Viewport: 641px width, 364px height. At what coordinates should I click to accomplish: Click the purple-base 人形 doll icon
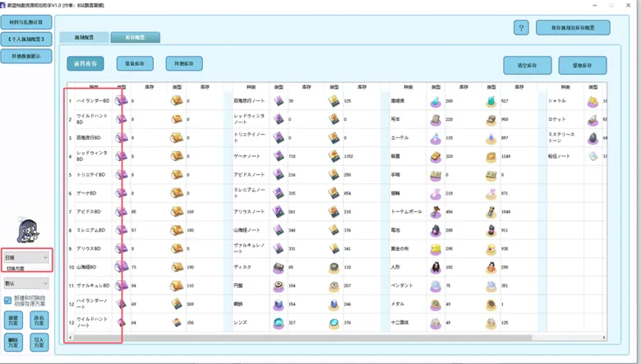[436, 267]
